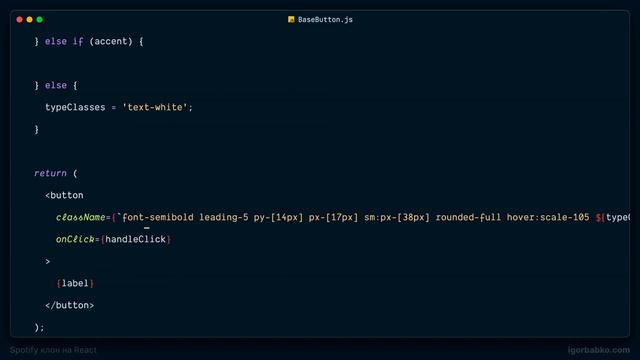Click leading-5 in the class string
The image size is (640, 360).
coord(224,217)
